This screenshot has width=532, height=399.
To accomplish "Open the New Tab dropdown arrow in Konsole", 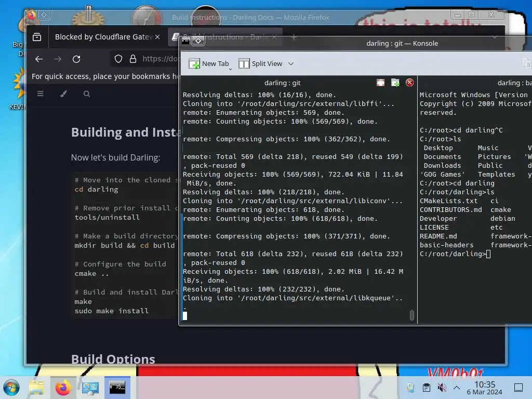I will 230,69.
